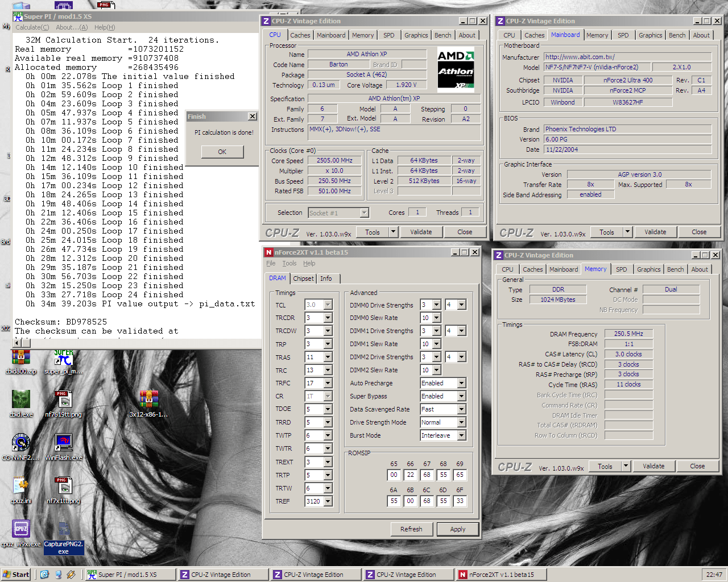Click the Super PI title bar icon
The image size is (728, 582).
18,16
